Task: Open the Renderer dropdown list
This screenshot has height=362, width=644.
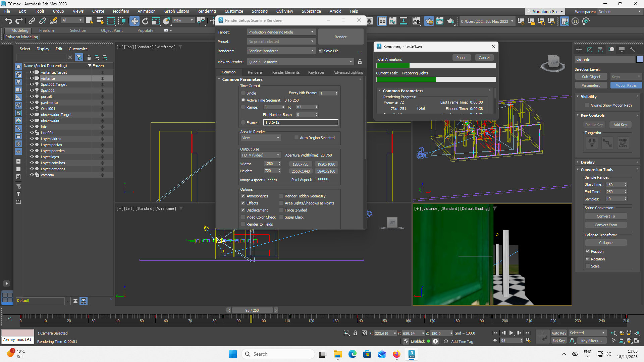Action: coord(281,51)
